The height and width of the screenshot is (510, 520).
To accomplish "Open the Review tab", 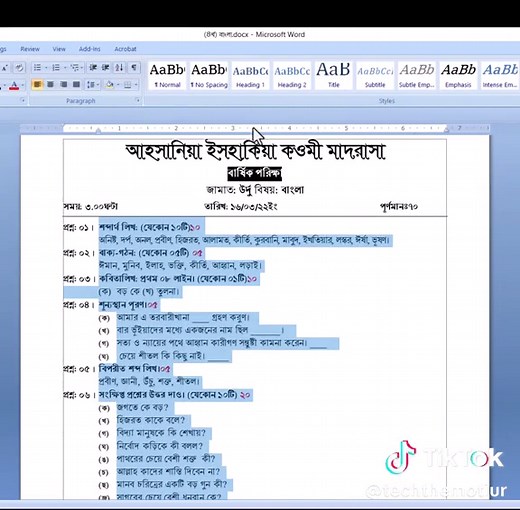I will point(30,49).
